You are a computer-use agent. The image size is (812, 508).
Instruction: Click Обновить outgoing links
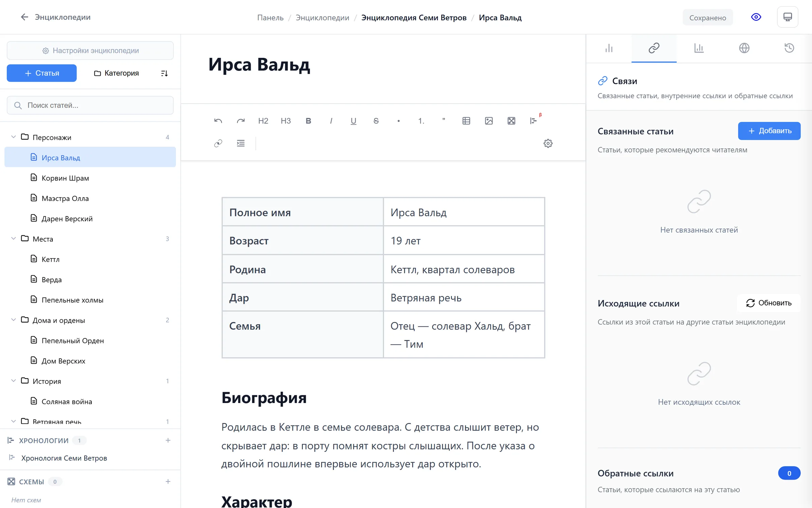tap(769, 303)
